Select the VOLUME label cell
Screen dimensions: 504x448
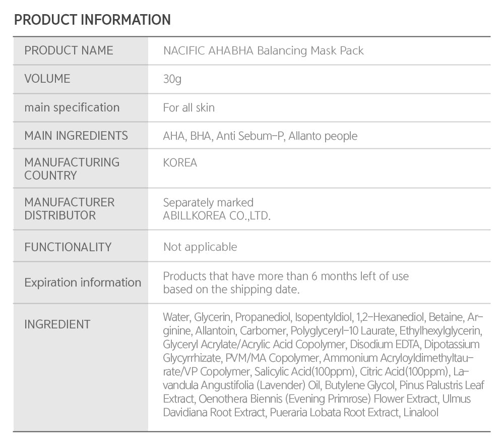[x=47, y=79]
